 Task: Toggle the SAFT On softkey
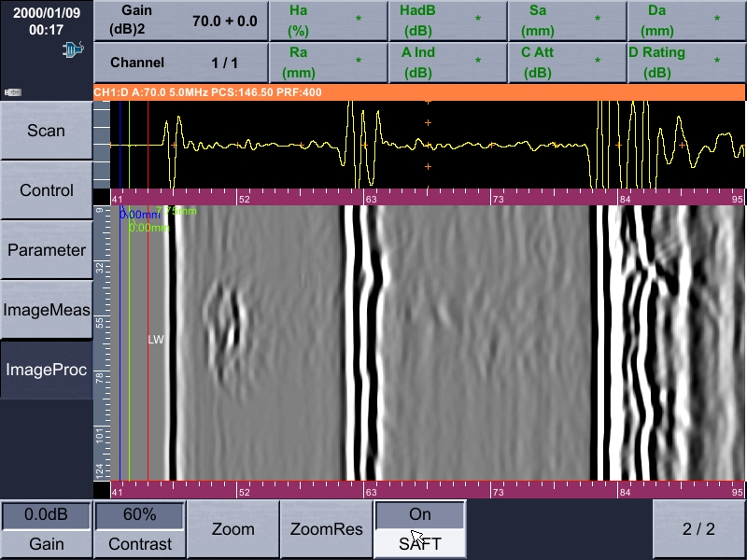[419, 529]
